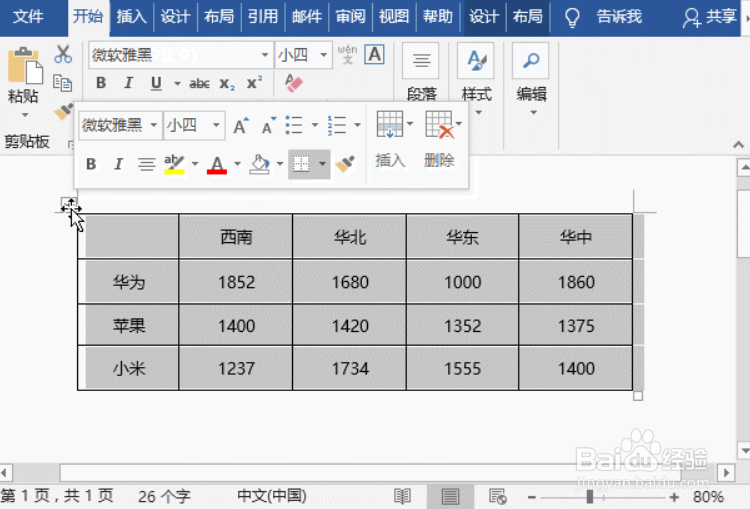
Task: Switch to Print Layout view icon
Action: click(x=450, y=497)
